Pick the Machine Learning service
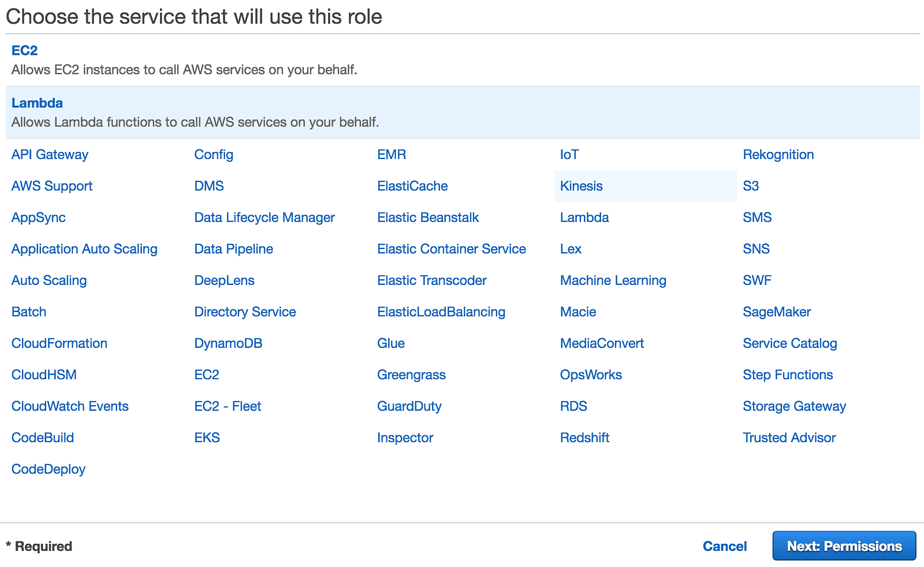 [x=613, y=280]
